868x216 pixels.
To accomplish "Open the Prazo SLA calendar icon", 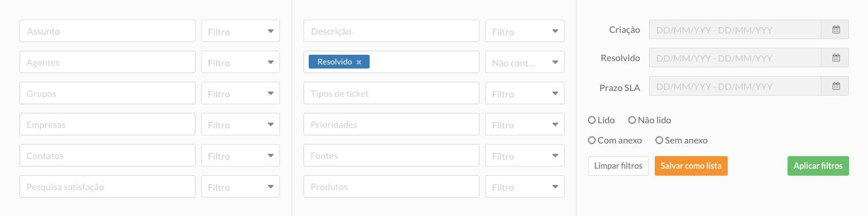I will pyautogui.click(x=836, y=87).
